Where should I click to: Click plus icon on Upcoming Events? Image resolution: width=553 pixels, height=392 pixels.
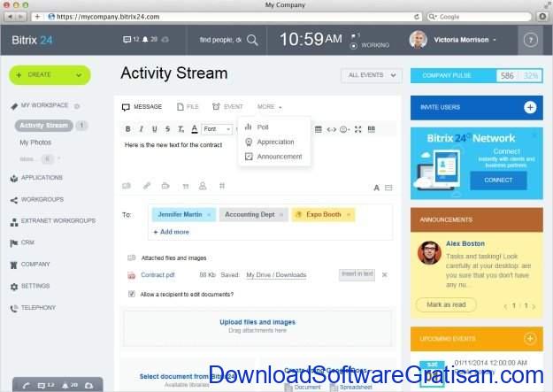pyautogui.click(x=530, y=339)
